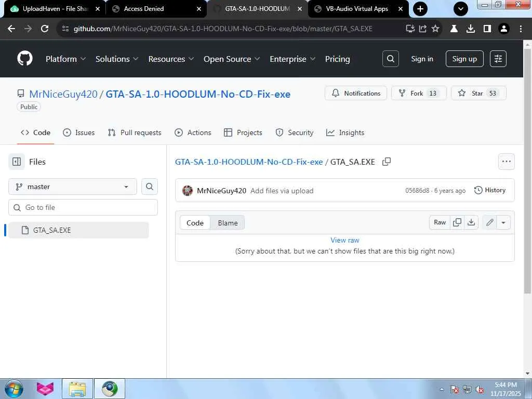This screenshot has width=532, height=399.
Task: Click the Pricing link
Action: click(x=337, y=59)
